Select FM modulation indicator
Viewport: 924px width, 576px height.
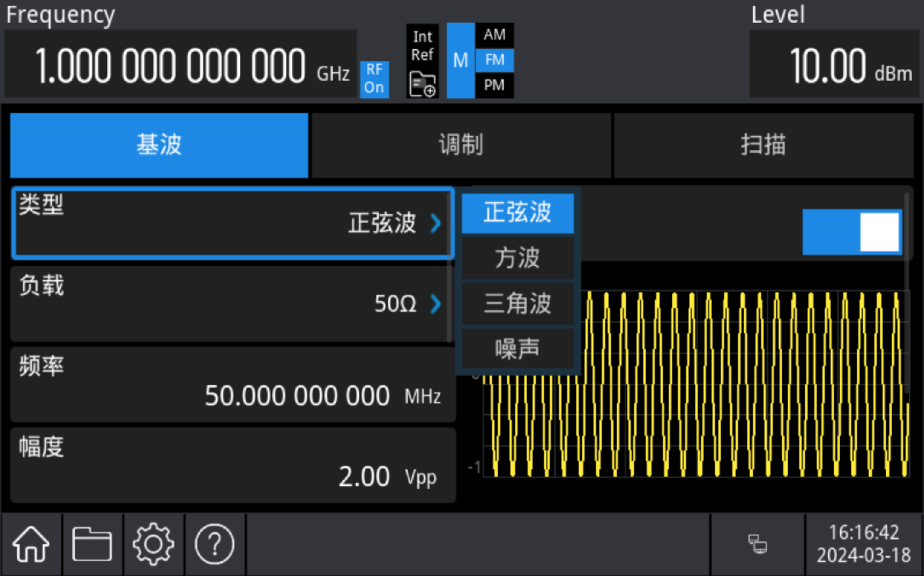pos(495,60)
